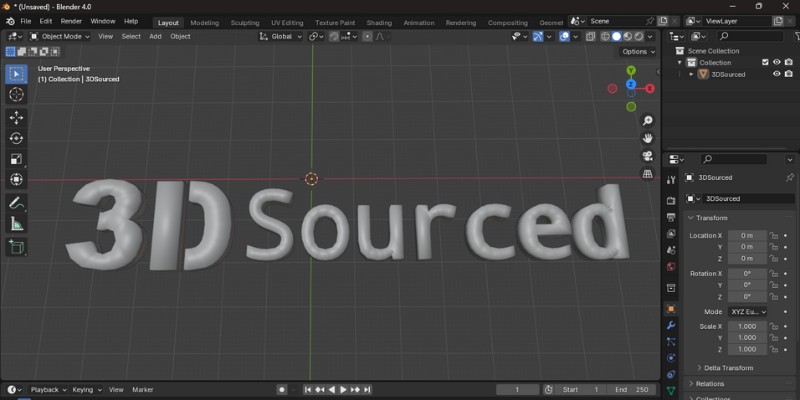The width and height of the screenshot is (800, 400).
Task: Open the Render properties tab
Action: tap(671, 201)
